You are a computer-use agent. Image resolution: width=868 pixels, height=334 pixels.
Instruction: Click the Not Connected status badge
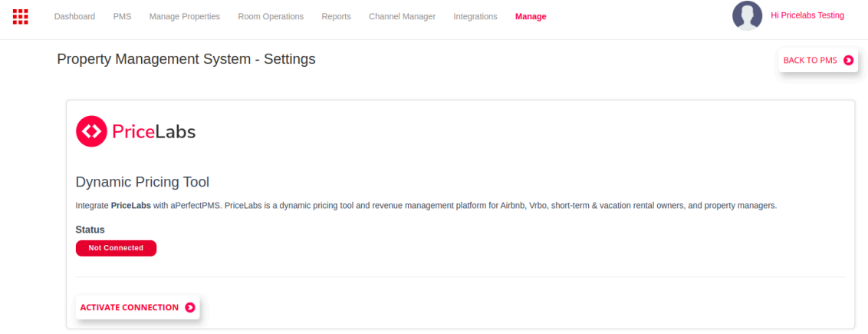pyautogui.click(x=117, y=248)
